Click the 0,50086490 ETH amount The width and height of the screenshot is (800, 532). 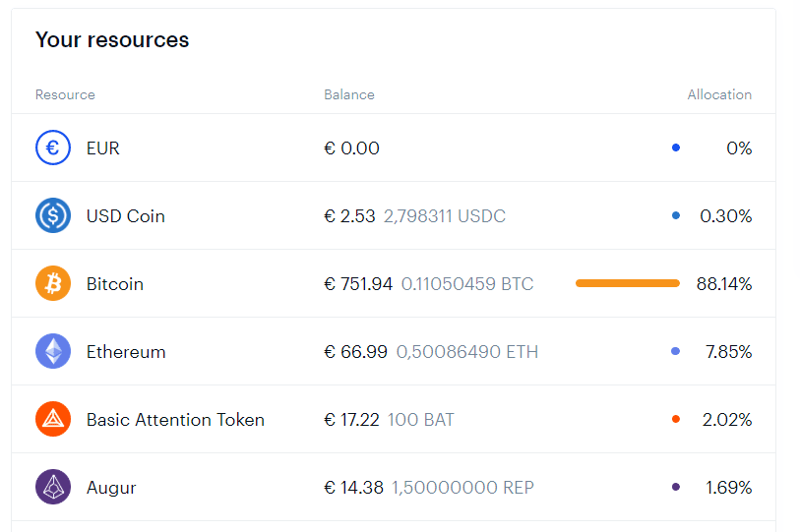point(467,352)
